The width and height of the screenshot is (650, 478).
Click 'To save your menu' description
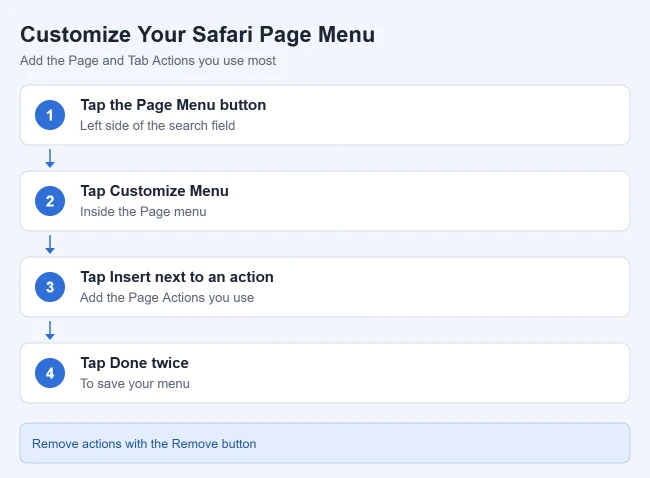135,383
